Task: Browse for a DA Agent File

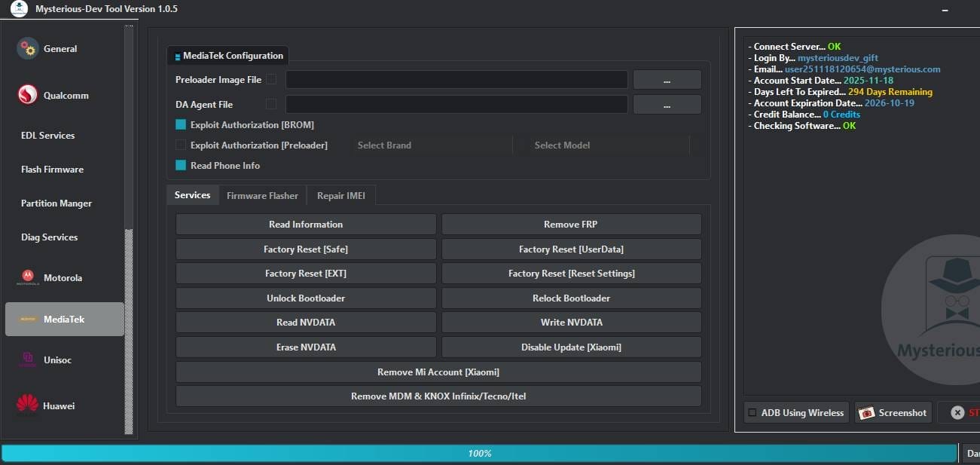Action: (x=667, y=104)
